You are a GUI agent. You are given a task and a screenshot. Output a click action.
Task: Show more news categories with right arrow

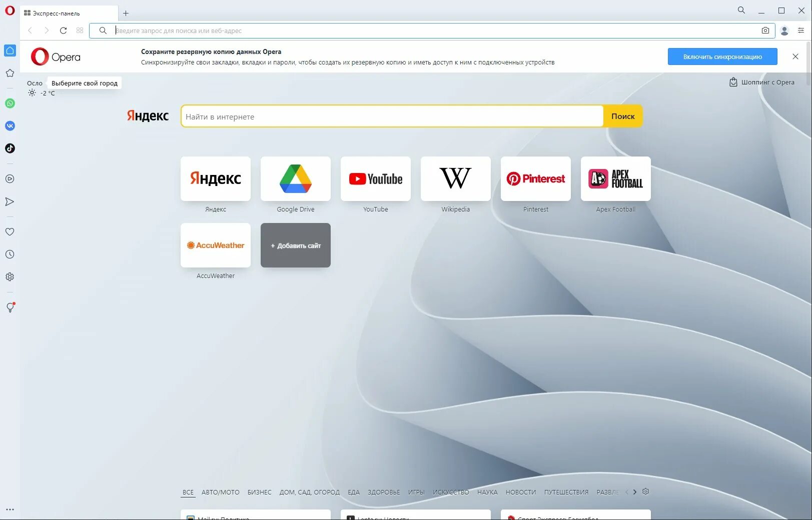click(635, 492)
